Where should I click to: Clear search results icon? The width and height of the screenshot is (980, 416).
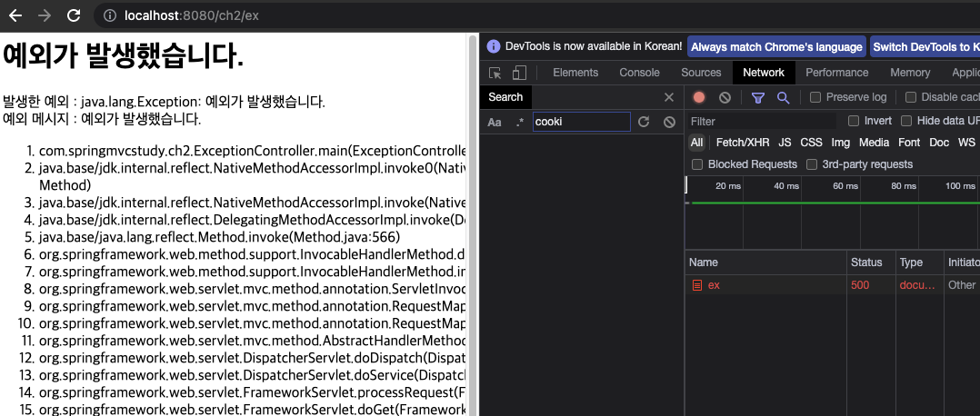669,122
